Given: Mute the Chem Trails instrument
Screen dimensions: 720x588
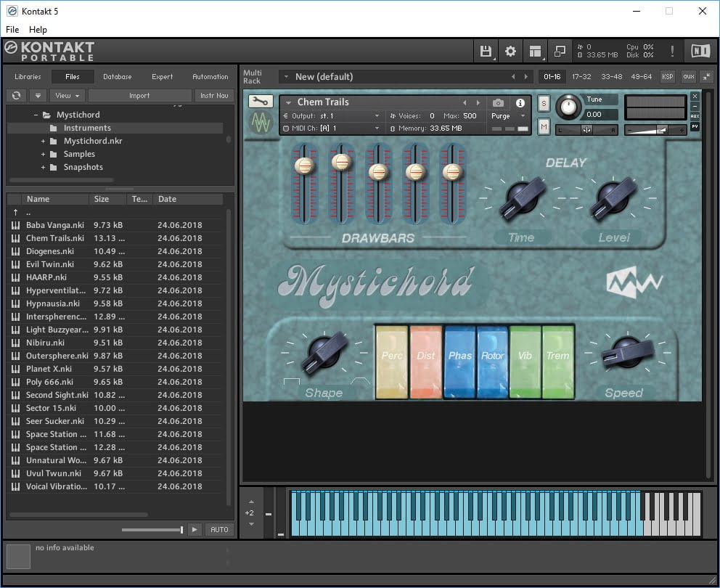Looking at the screenshot, I should (544, 126).
